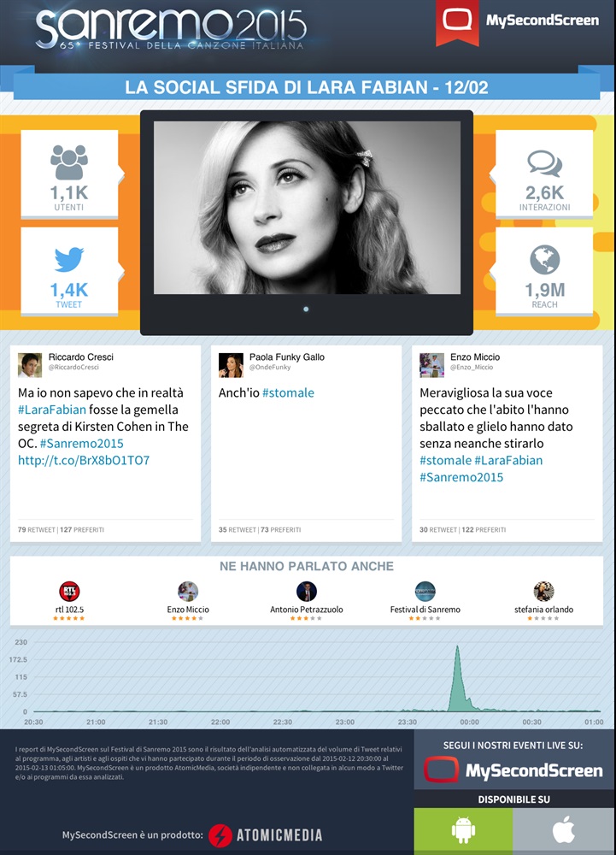Click the NE HANNO PARLATO ANCHE heading
The height and width of the screenshot is (855, 616).
point(307,567)
